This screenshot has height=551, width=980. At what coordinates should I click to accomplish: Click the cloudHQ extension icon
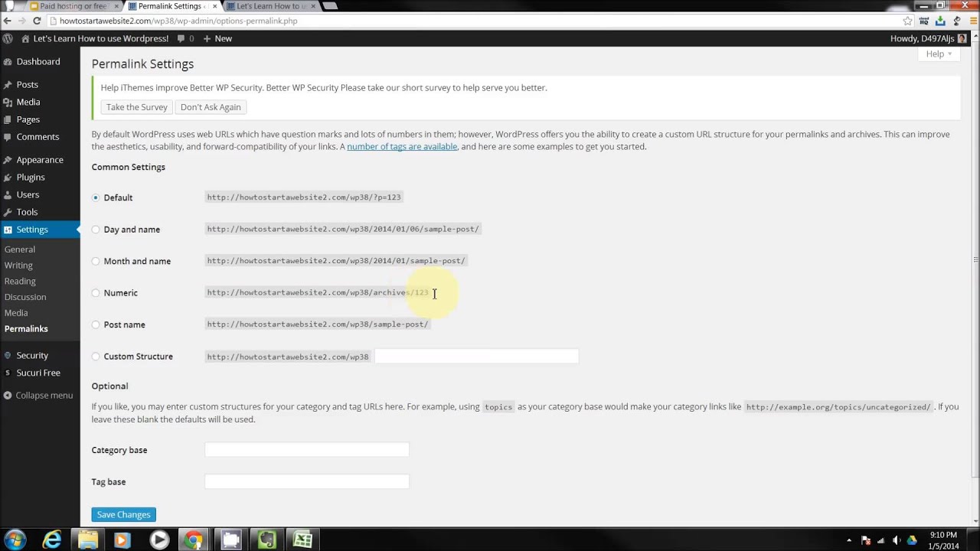coord(923,21)
